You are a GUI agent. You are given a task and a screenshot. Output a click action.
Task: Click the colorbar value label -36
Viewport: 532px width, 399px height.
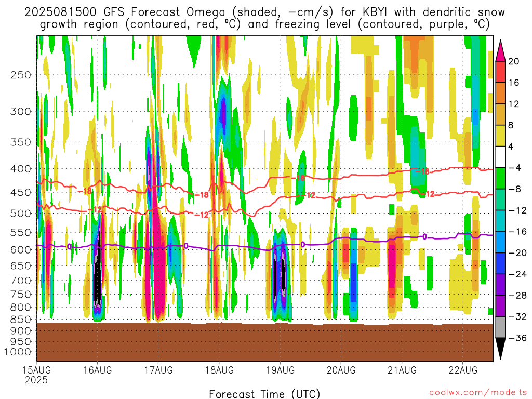[517, 338]
